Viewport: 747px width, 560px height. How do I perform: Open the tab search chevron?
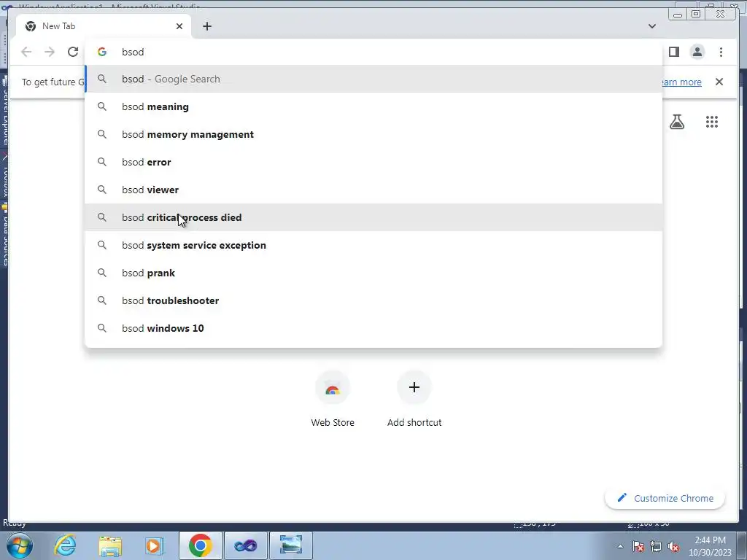[x=651, y=26]
